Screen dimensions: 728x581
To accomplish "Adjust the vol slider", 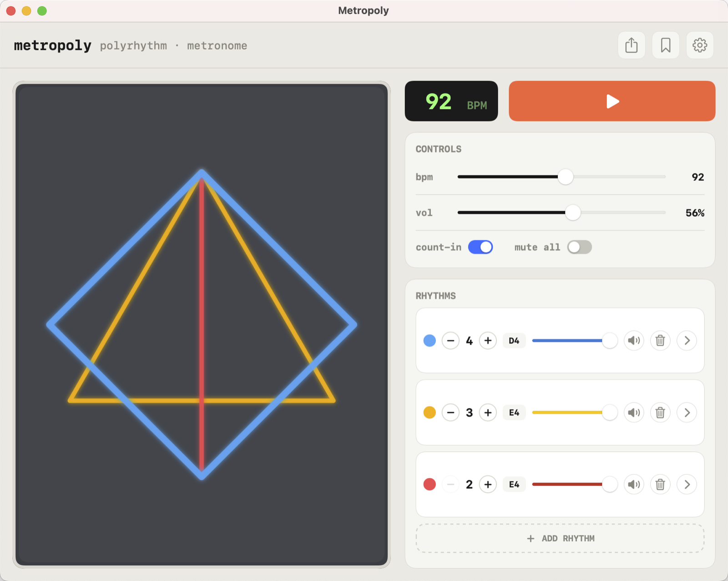I will 561,212.
